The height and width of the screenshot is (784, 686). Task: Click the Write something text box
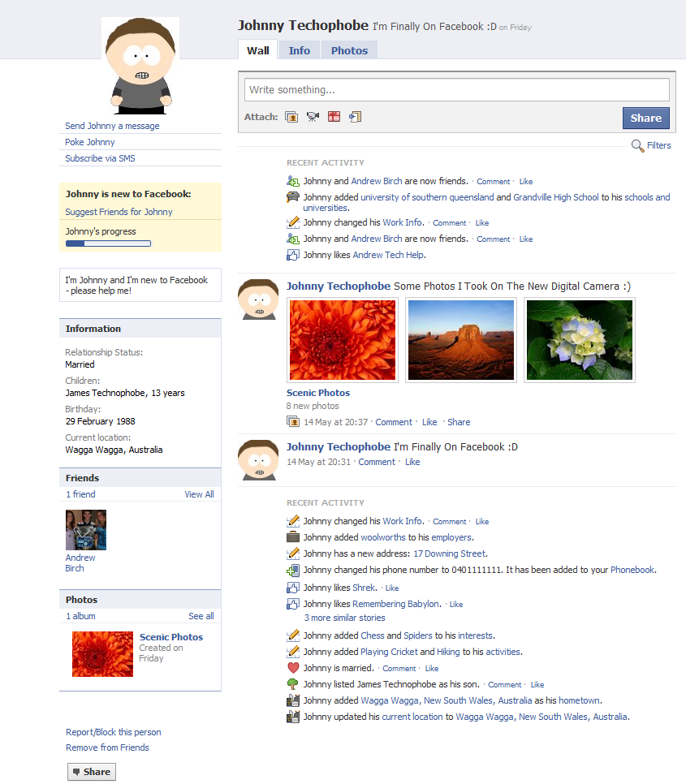[x=456, y=90]
